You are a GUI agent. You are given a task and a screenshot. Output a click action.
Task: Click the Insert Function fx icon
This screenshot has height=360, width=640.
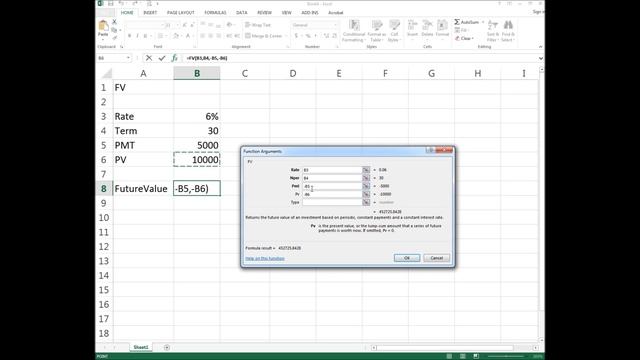[174, 58]
